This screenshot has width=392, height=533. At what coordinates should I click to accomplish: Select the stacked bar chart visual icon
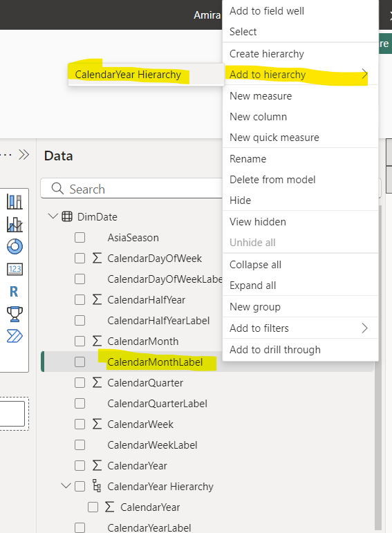tap(15, 202)
